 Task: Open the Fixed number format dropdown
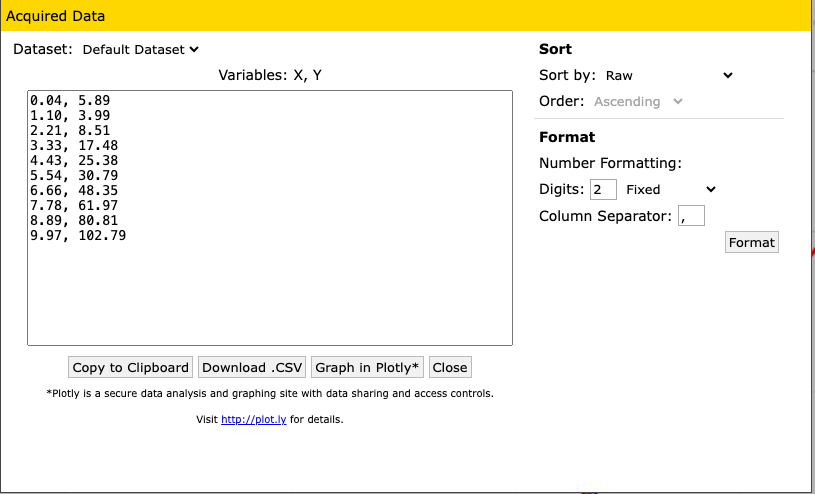[x=670, y=189]
